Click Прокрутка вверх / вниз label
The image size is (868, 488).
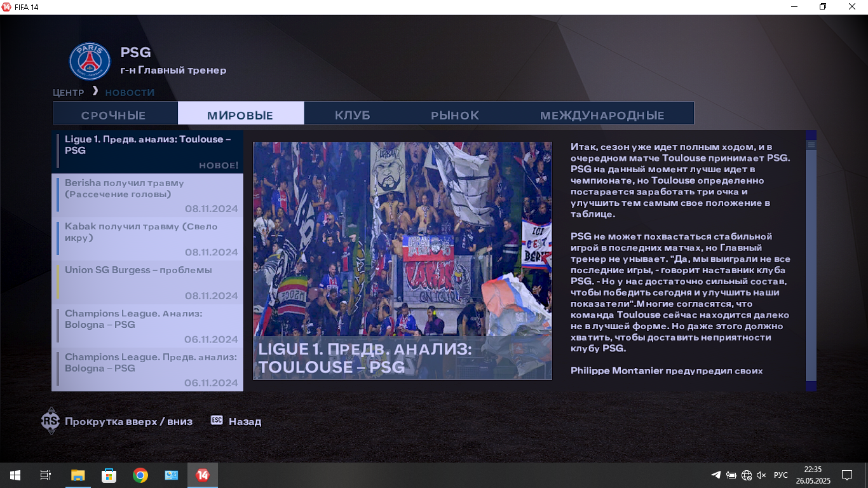(128, 421)
